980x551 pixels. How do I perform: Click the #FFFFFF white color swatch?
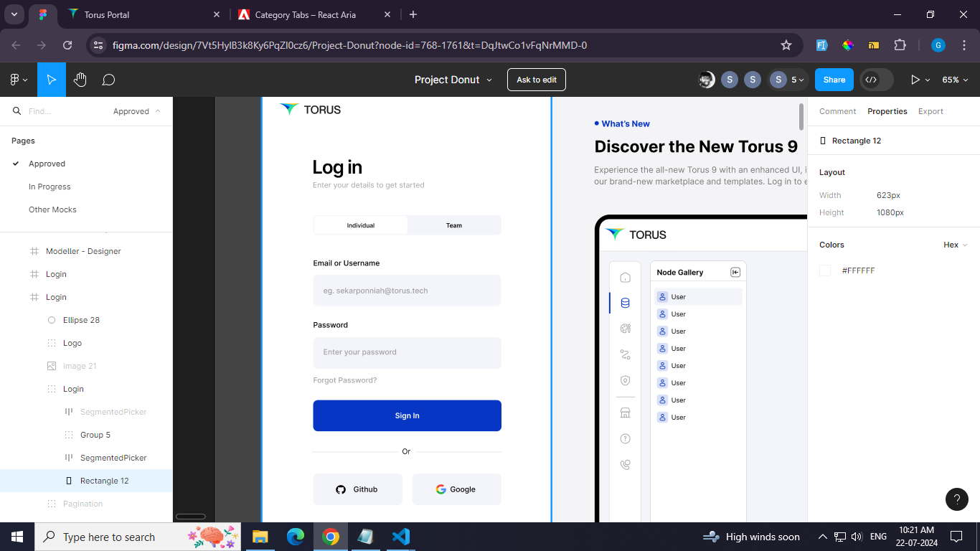coord(825,270)
